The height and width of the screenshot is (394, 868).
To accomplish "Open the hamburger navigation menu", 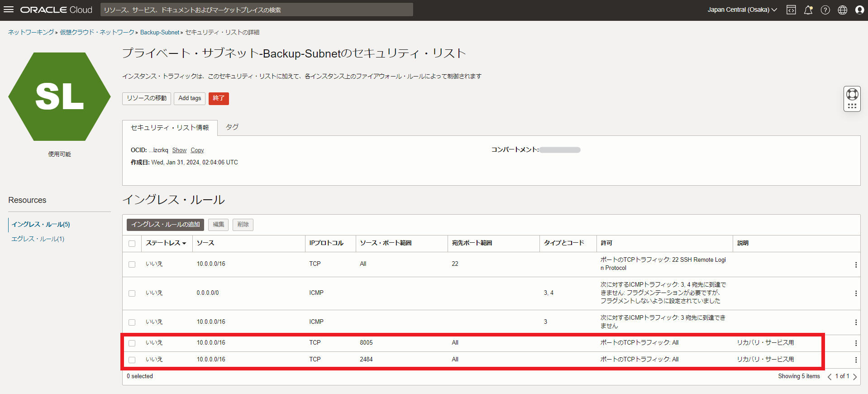I will (x=9, y=10).
